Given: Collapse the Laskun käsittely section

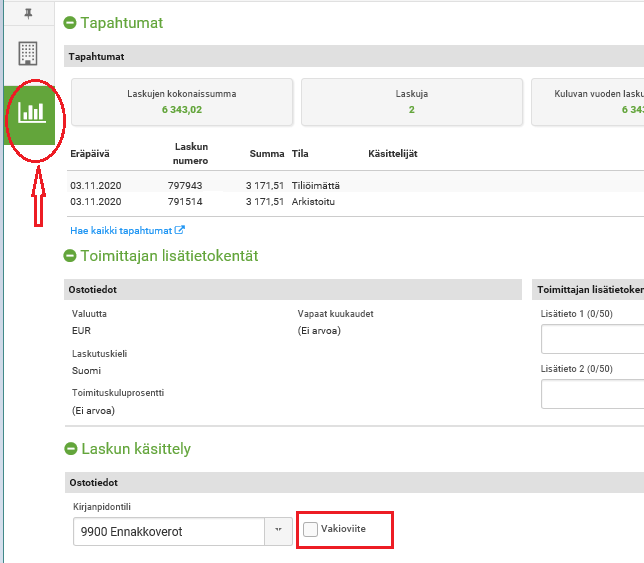Looking at the screenshot, I should point(70,449).
